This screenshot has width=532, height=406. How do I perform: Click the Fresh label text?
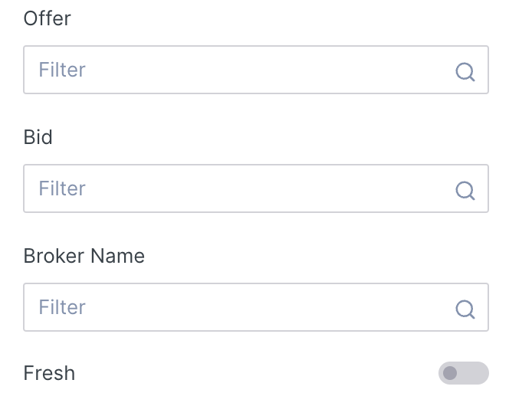[50, 374]
